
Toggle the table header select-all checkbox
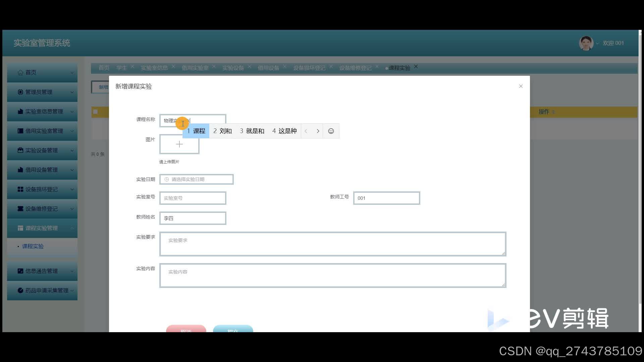point(96,112)
